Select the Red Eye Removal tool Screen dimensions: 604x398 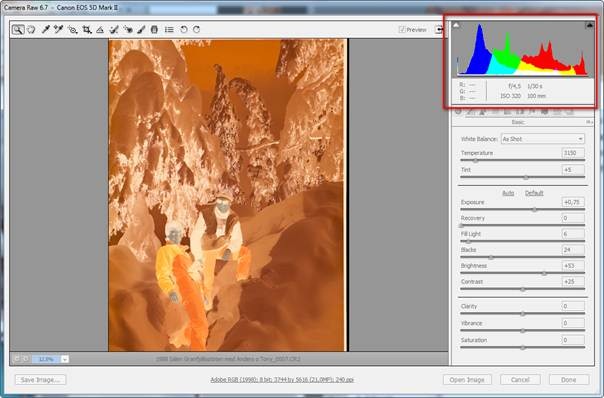[x=128, y=30]
